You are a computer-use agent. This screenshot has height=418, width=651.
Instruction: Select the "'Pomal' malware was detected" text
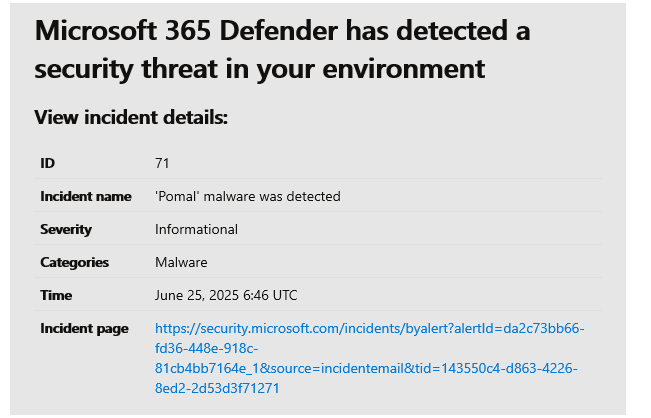click(x=247, y=196)
